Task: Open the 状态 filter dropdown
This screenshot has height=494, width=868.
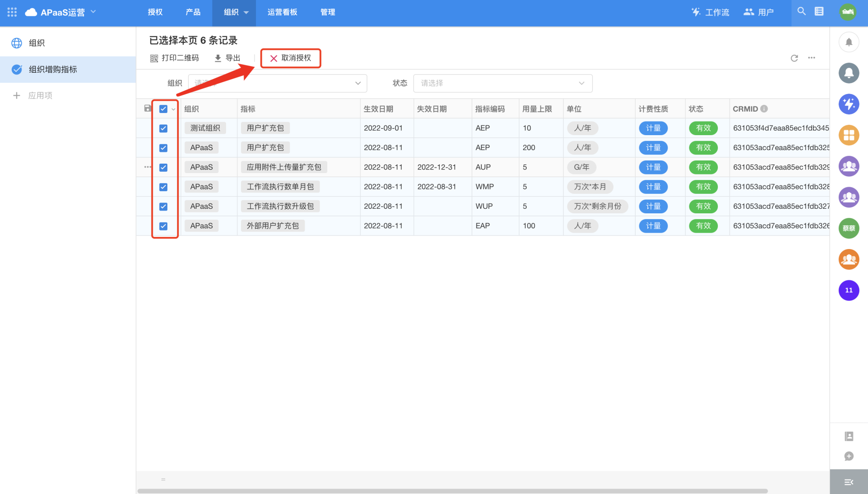Action: 502,83
